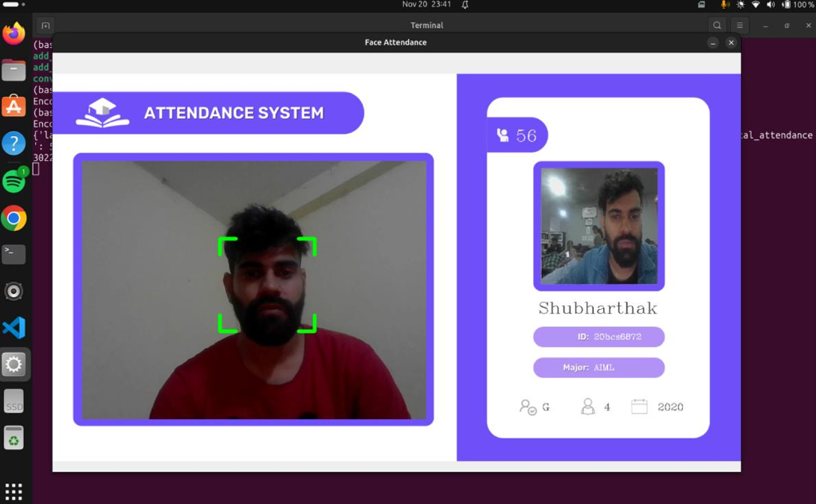The image size is (816, 504).
Task: Click the year-count person icon
Action: point(587,407)
